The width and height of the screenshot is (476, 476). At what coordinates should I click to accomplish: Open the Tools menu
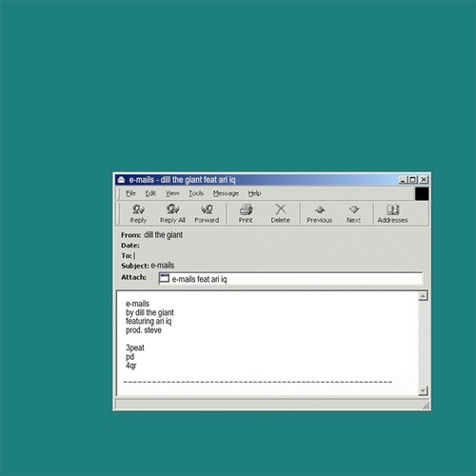click(x=196, y=193)
